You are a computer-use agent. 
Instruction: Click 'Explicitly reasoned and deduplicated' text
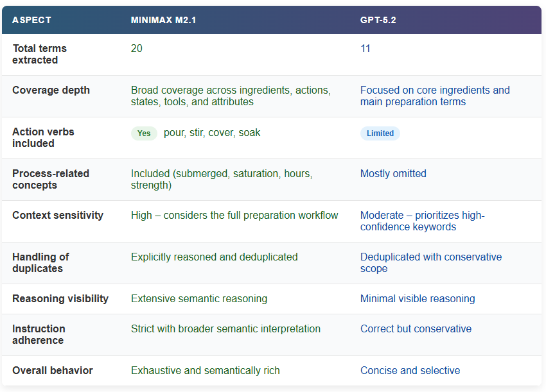coord(214,257)
